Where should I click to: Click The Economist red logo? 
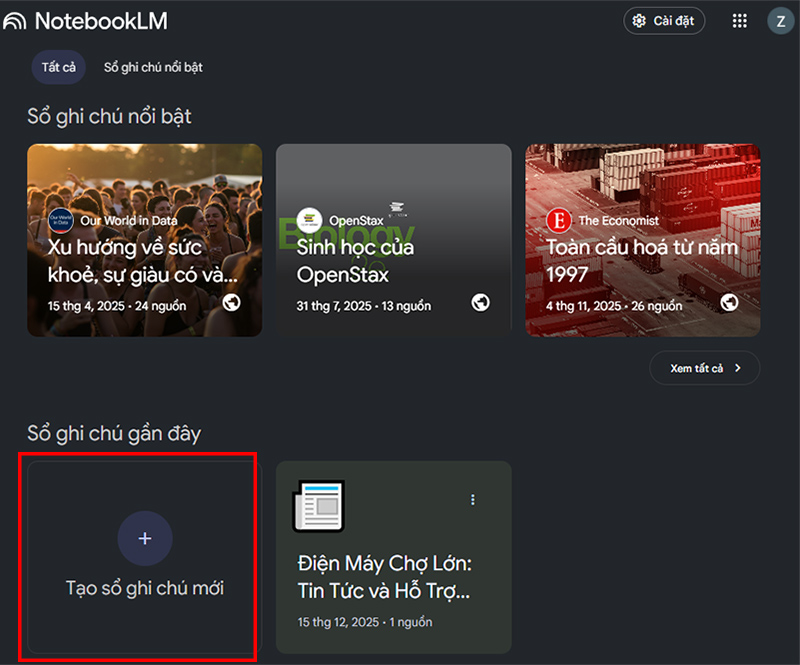pos(557,220)
